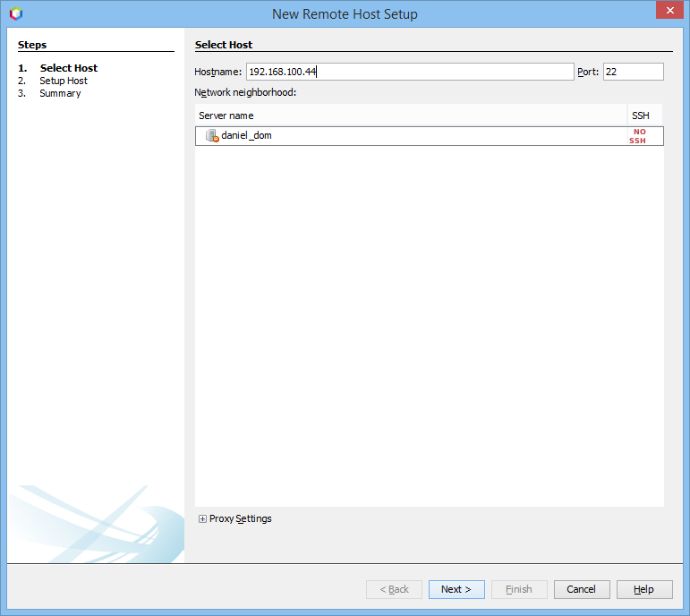Image resolution: width=690 pixels, height=616 pixels.
Task: Click the greyed-out Back button
Action: pos(394,589)
